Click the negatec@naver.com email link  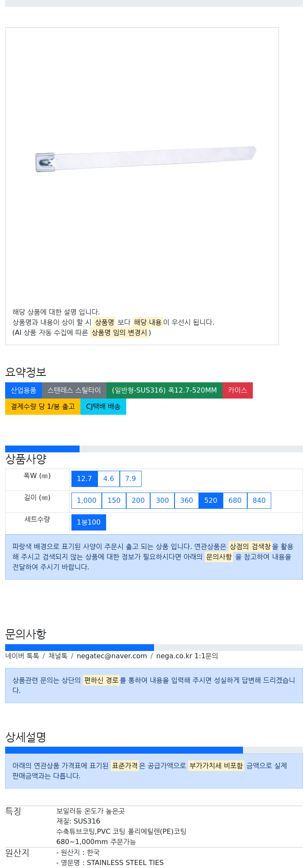pyautogui.click(x=112, y=656)
